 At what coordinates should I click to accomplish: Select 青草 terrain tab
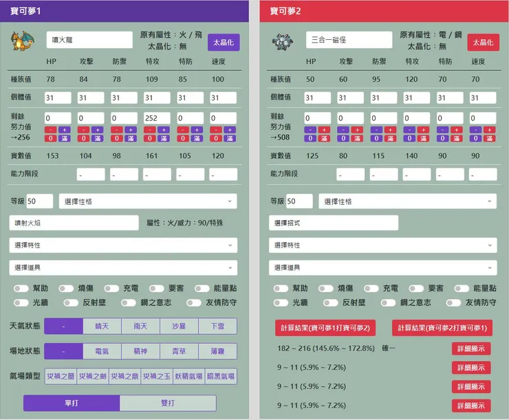[x=180, y=351]
